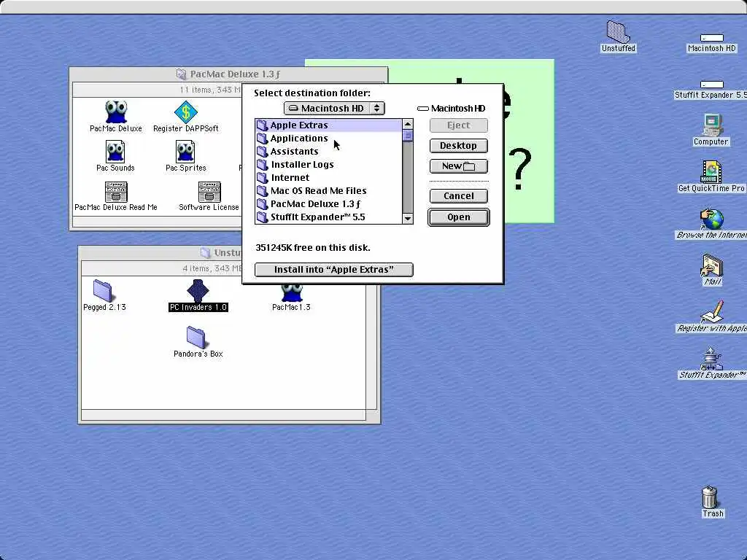The width and height of the screenshot is (747, 560).
Task: Create a new folder with New button
Action: click(458, 166)
